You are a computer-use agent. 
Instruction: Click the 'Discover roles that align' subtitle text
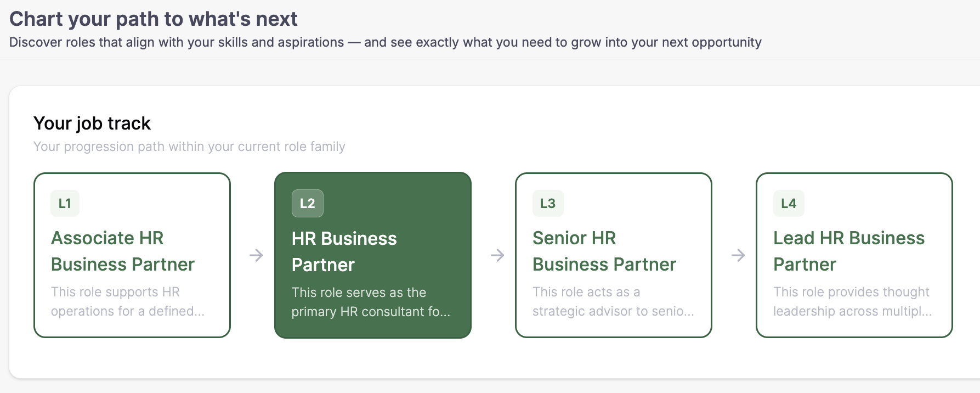[386, 43]
